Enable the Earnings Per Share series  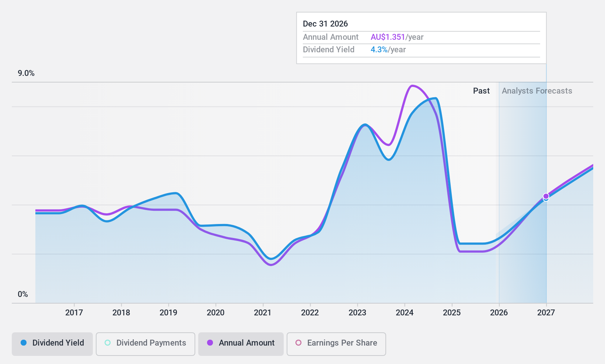click(x=336, y=343)
